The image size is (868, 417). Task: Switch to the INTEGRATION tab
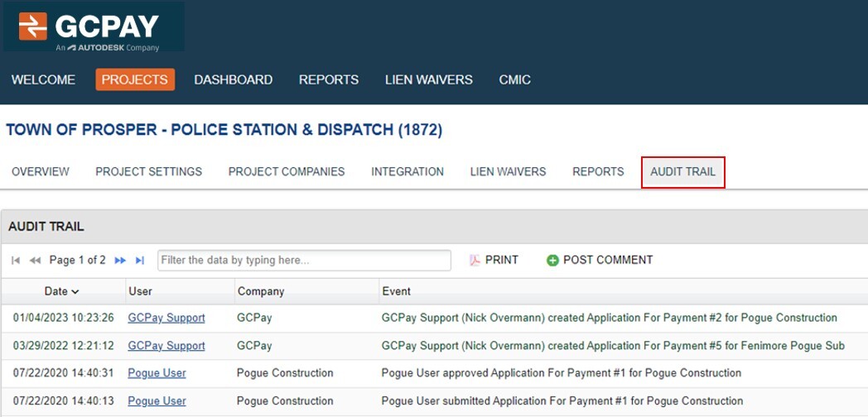(407, 172)
